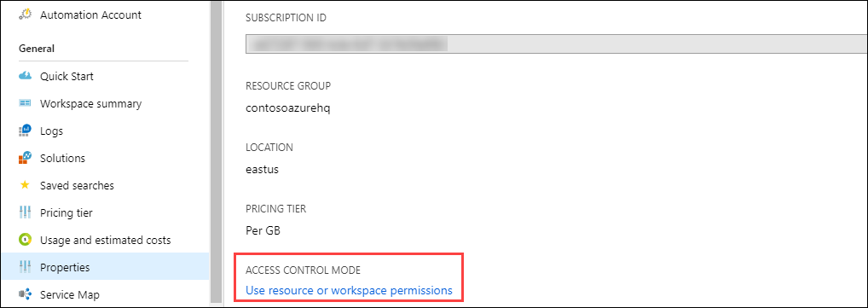
Task: Click the Service Map icon
Action: pyautogui.click(x=26, y=294)
